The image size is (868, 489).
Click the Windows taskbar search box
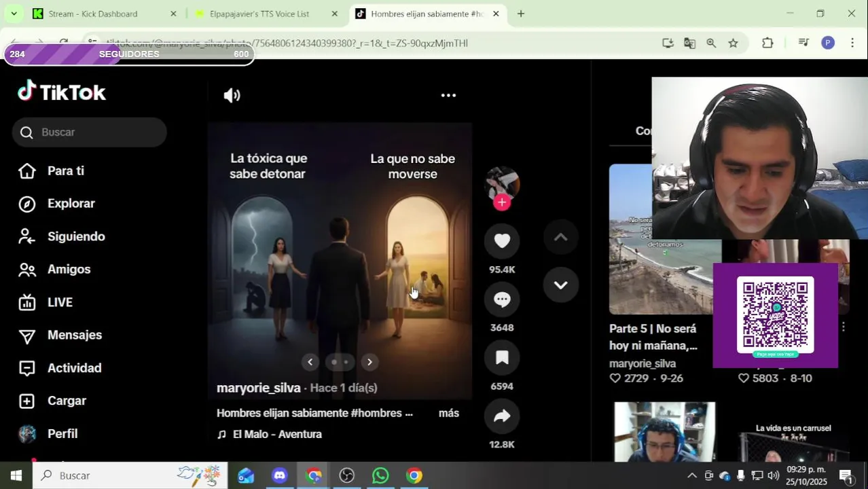click(x=130, y=475)
